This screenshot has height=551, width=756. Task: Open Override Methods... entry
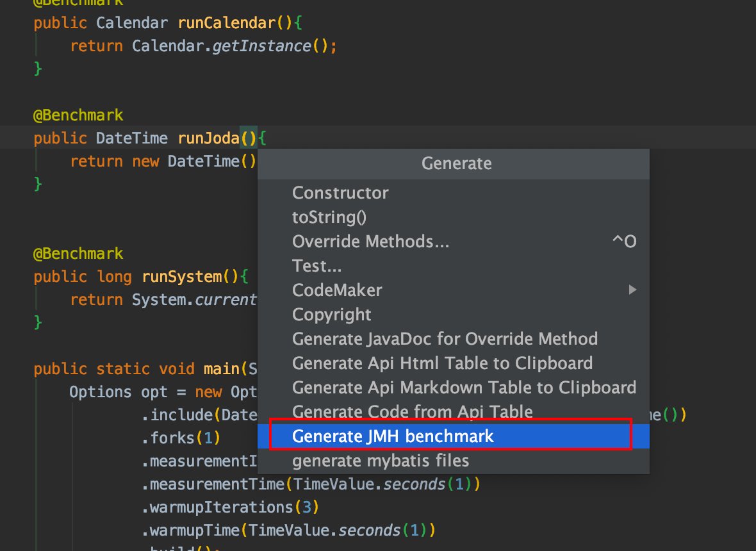(453, 242)
